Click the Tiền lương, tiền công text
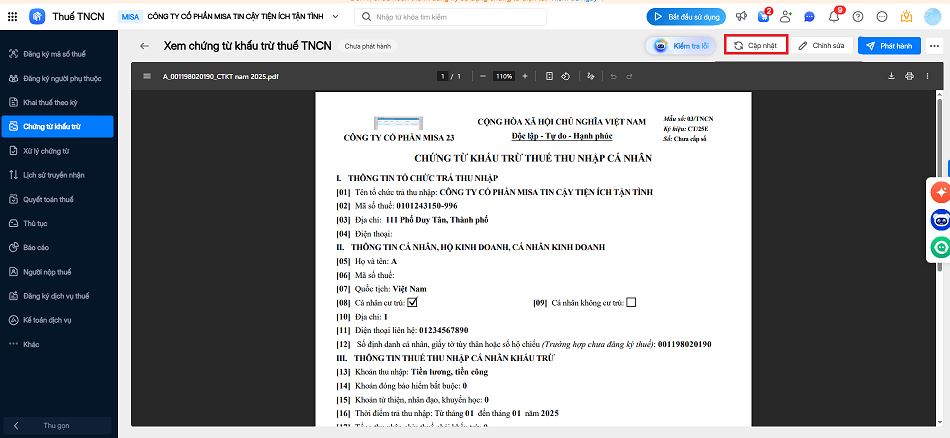This screenshot has height=438, width=950. click(x=449, y=372)
